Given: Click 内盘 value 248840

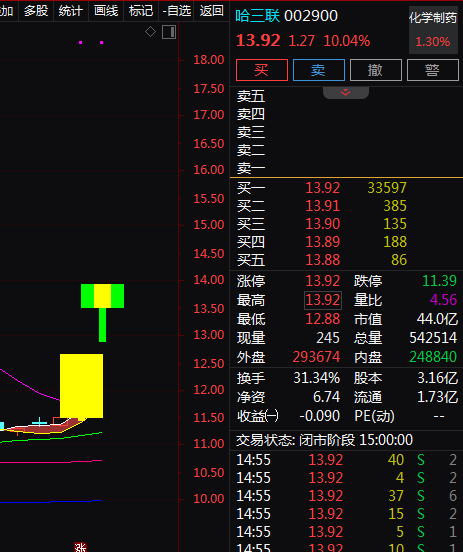Looking at the screenshot, I should click(x=433, y=357).
